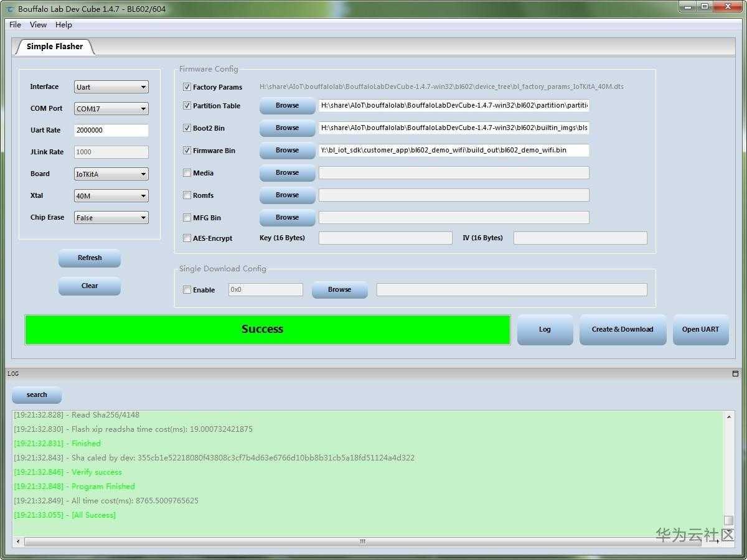Open the Board dropdown showing IoTKitA

click(111, 174)
